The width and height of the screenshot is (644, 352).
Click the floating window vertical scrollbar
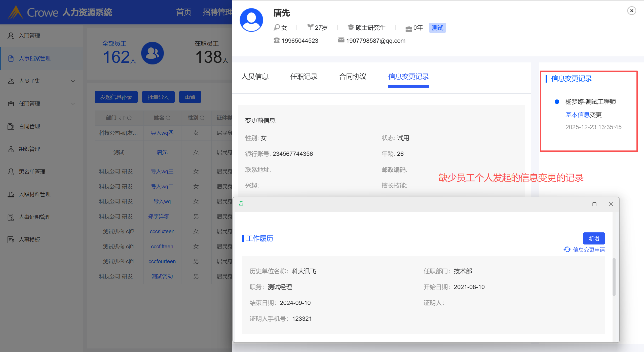coord(614,277)
